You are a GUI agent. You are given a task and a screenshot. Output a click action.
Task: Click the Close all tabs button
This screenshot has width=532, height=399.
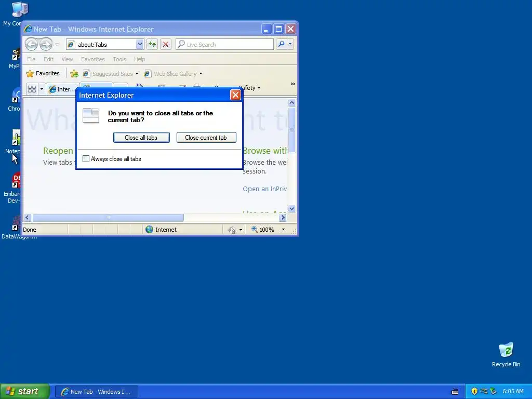click(141, 137)
